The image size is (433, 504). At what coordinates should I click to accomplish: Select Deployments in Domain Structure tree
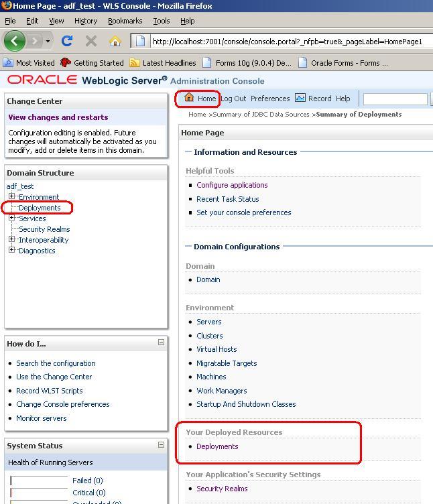(x=40, y=208)
